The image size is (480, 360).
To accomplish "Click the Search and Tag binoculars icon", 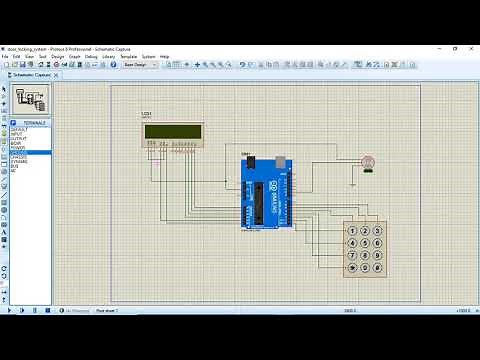I will point(369,65).
